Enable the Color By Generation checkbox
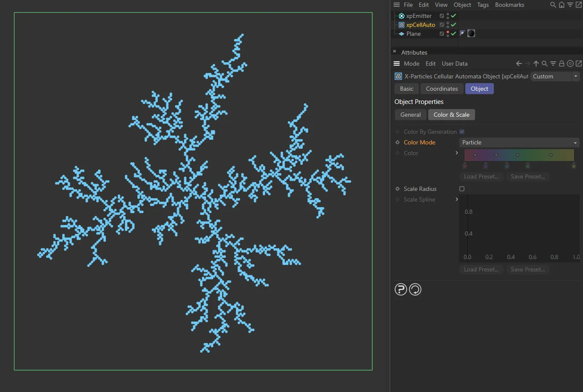Viewport: 583px width, 392px height. [461, 132]
